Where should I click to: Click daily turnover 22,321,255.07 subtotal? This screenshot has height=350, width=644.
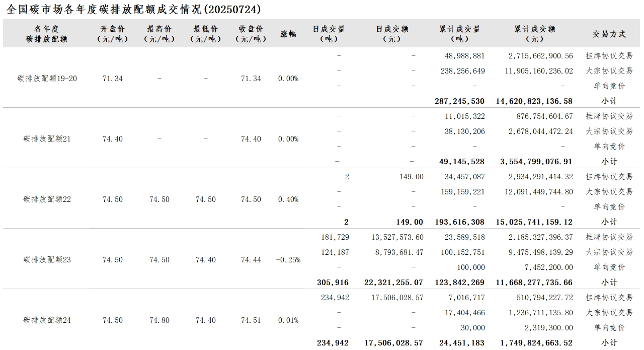click(x=394, y=283)
